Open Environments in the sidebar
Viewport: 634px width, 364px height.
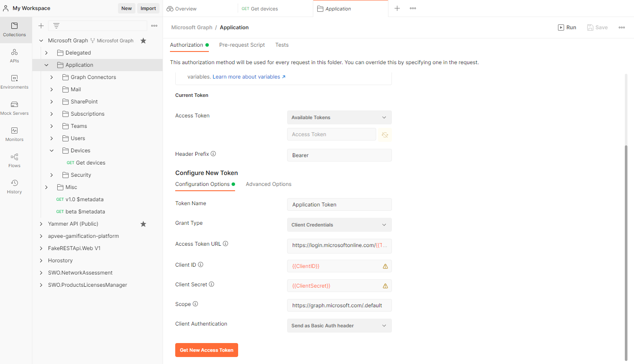tap(14, 82)
